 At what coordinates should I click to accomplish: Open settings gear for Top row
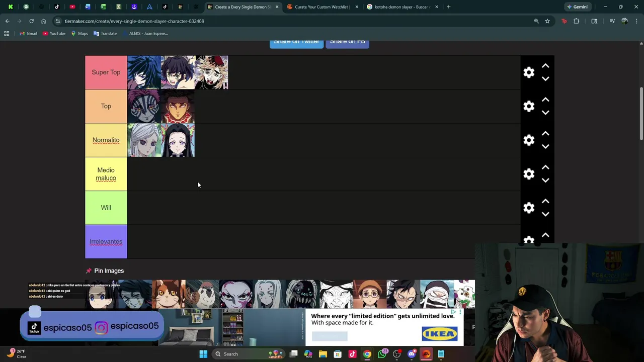pyautogui.click(x=528, y=106)
